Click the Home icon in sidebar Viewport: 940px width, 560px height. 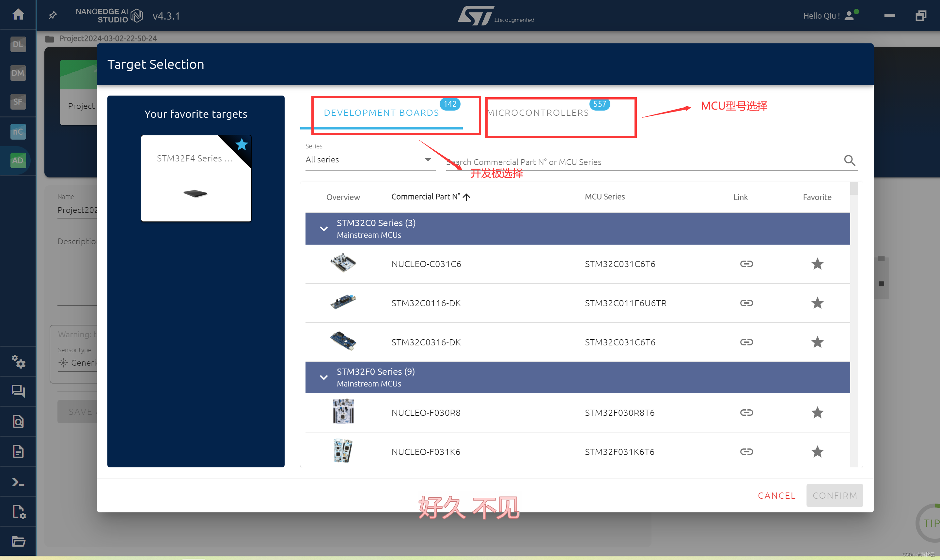[18, 14]
